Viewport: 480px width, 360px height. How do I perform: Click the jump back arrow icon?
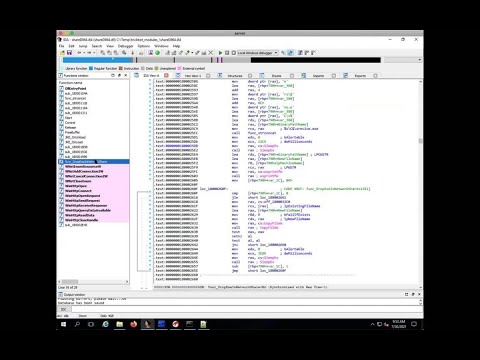tap(79, 53)
